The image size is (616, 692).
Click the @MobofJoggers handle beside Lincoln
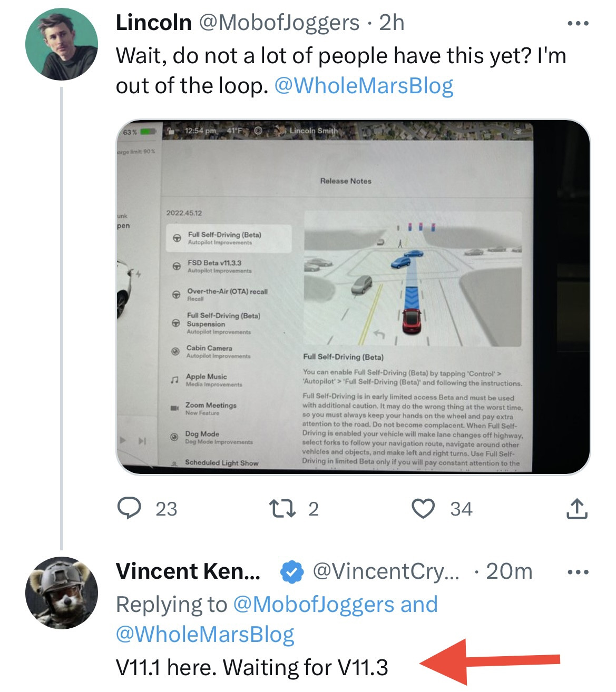[278, 23]
